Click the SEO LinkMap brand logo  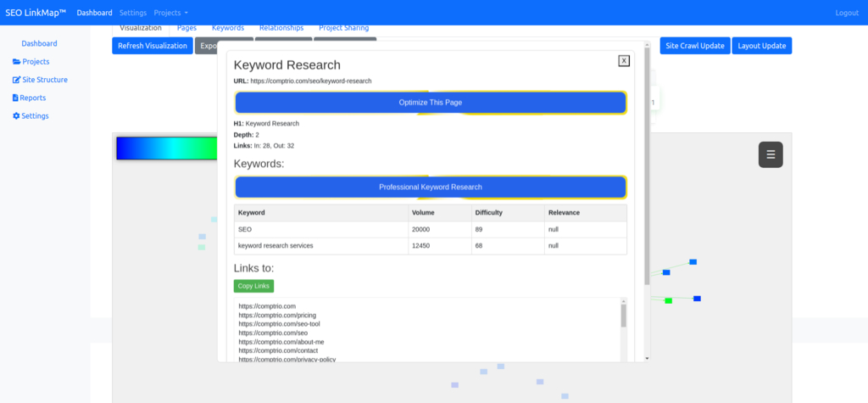click(36, 13)
